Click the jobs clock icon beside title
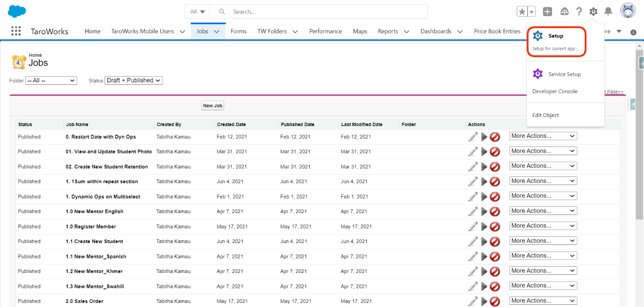 click(19, 62)
